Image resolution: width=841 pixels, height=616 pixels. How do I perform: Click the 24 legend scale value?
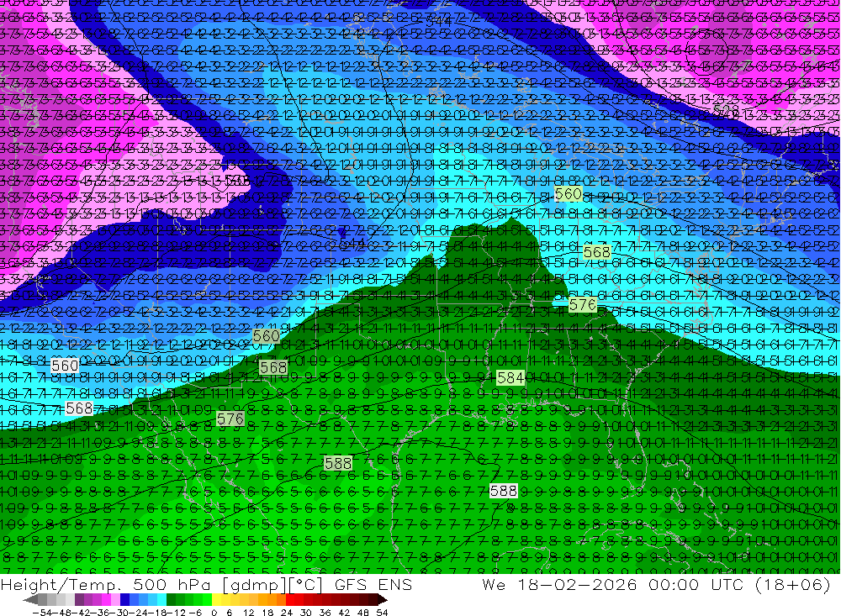(286, 613)
